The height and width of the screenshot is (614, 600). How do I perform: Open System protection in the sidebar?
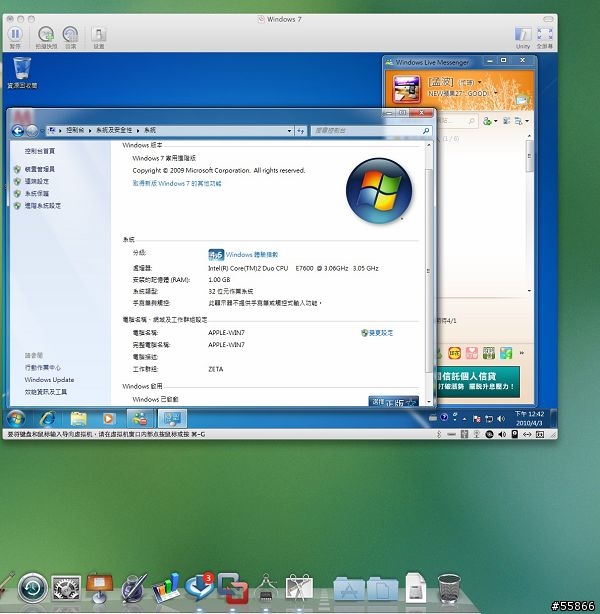pyautogui.click(x=37, y=193)
